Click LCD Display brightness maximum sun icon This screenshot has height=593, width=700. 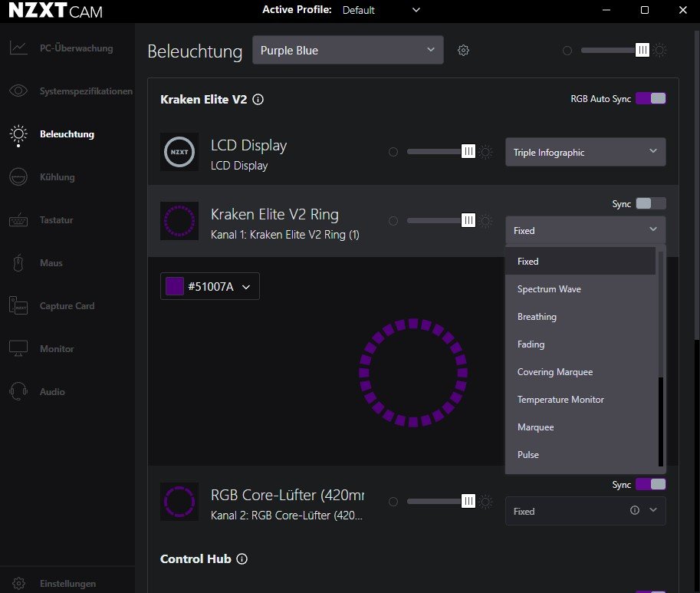click(486, 152)
